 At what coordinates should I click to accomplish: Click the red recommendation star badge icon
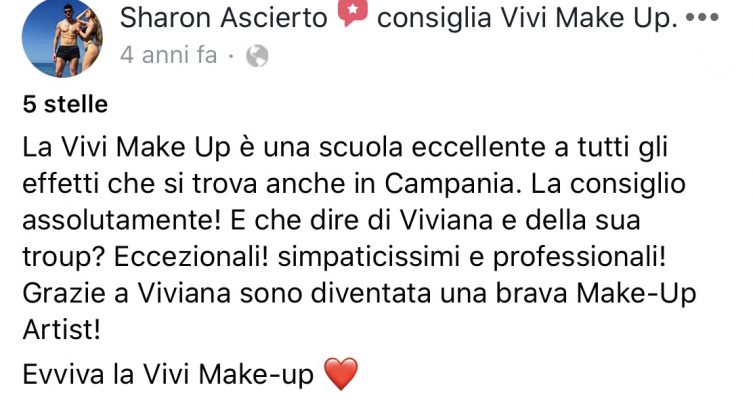[x=352, y=12]
